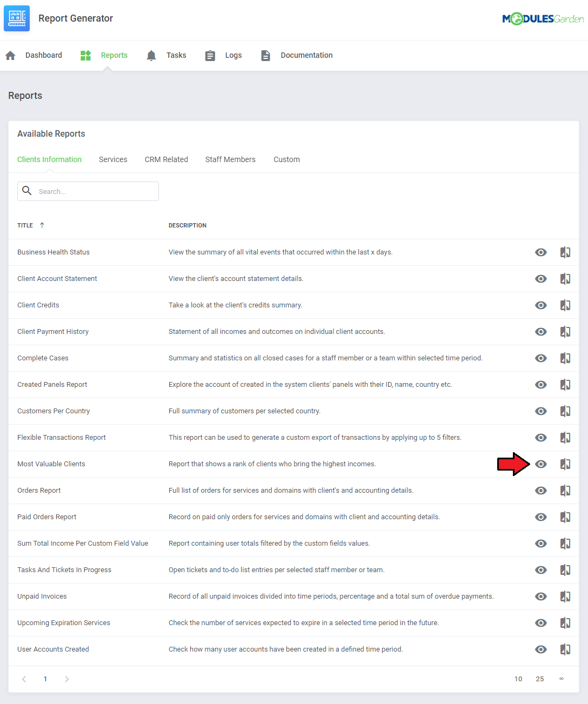This screenshot has height=704, width=588.
Task: Export the Most Valuable Clients report
Action: [x=565, y=464]
